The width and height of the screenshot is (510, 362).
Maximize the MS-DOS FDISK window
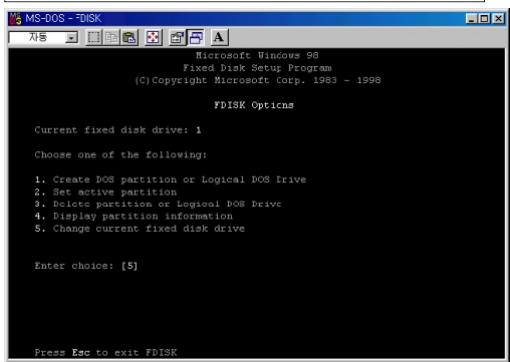pos(485,18)
